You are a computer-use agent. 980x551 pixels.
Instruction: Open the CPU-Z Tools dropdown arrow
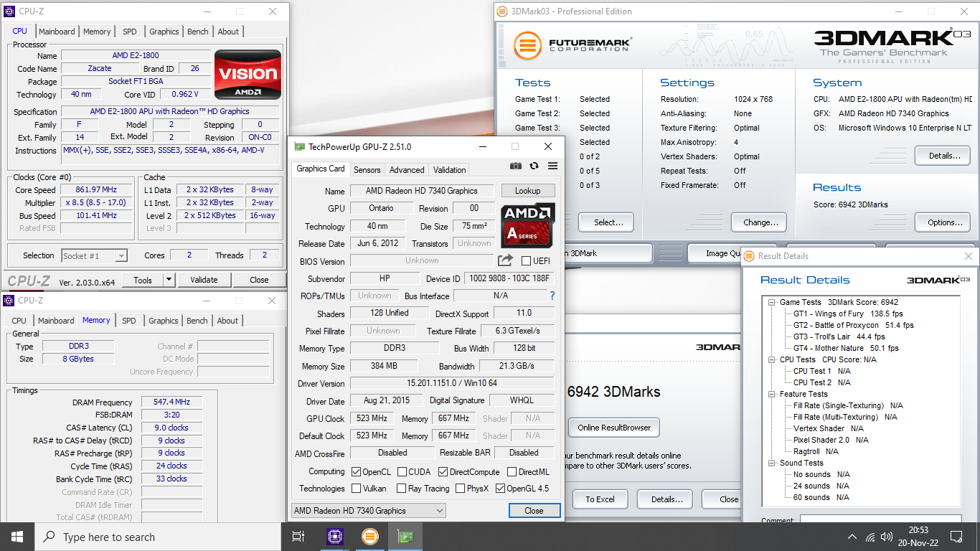pyautogui.click(x=169, y=280)
